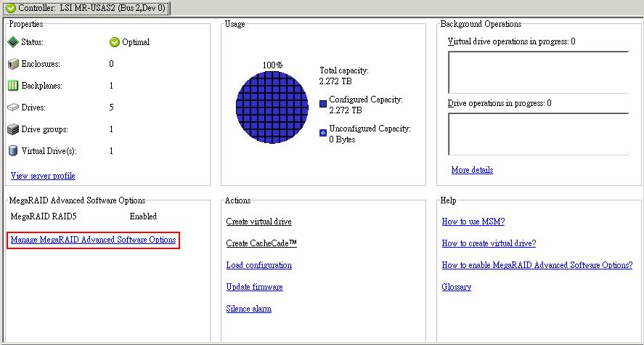Click the MegaRAID RAID5 text
The image size is (644, 345).
pyautogui.click(x=44, y=216)
